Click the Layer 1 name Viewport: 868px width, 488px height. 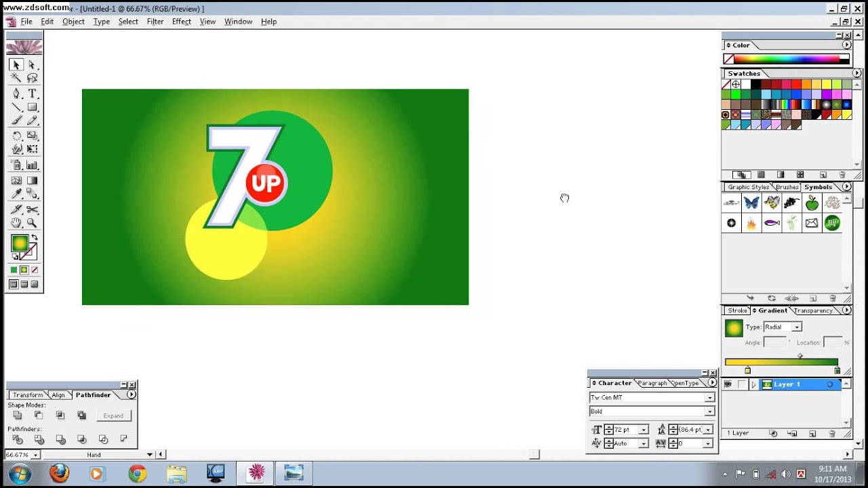tap(787, 384)
